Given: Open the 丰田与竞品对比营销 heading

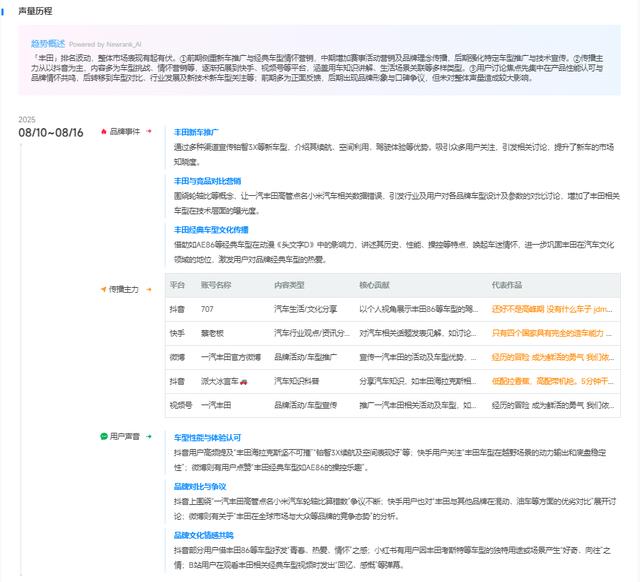Looking at the screenshot, I should click(x=207, y=181).
